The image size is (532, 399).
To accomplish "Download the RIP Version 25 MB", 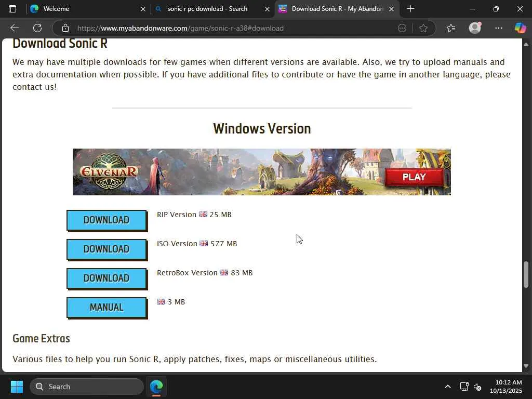I will tap(107, 220).
